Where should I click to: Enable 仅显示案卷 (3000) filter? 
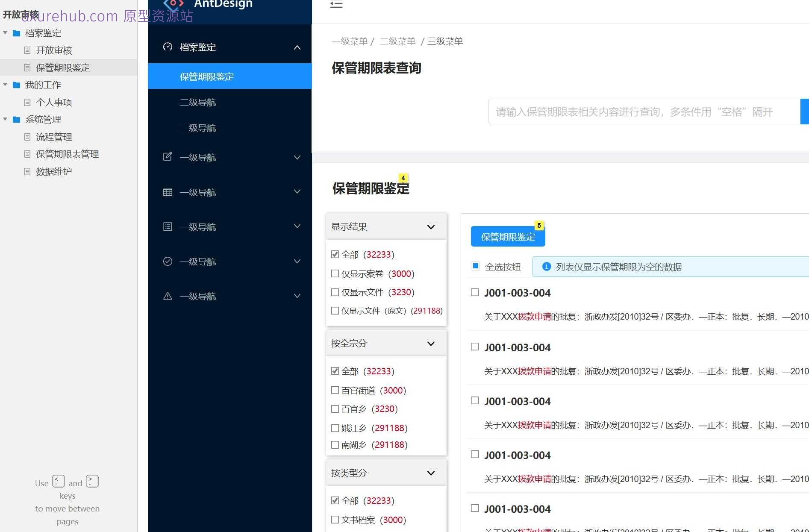[335, 273]
